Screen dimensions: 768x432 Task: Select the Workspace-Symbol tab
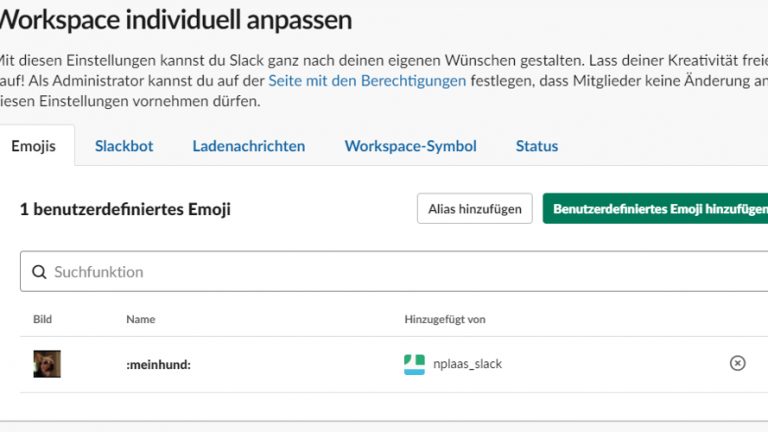(410, 146)
